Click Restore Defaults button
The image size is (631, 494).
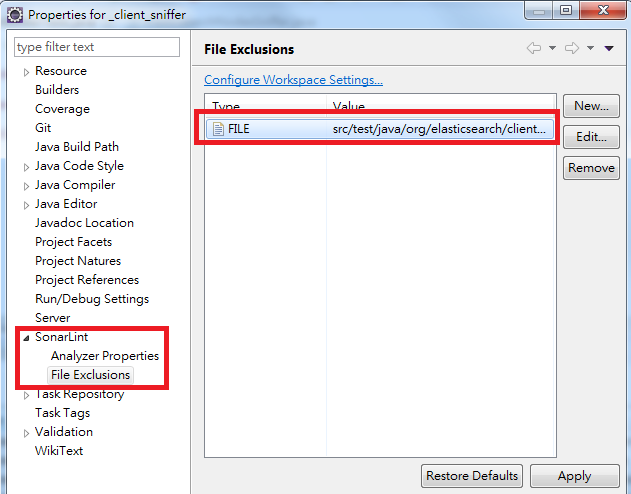[x=472, y=476]
